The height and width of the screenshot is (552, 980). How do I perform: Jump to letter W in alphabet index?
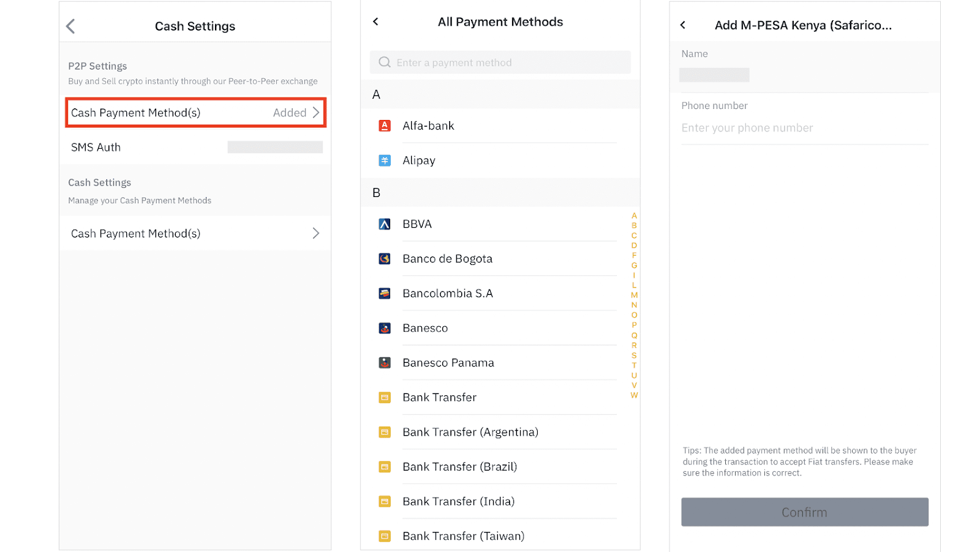coord(634,395)
